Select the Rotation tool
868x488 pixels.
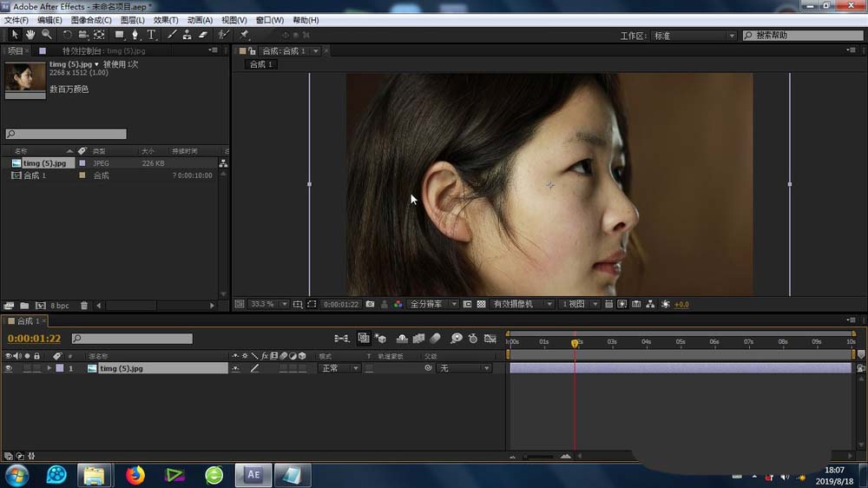67,35
